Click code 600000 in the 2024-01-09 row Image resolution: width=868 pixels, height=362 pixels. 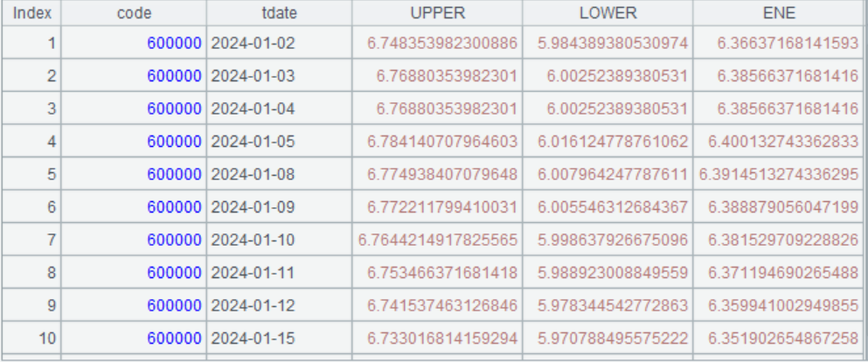click(134, 207)
